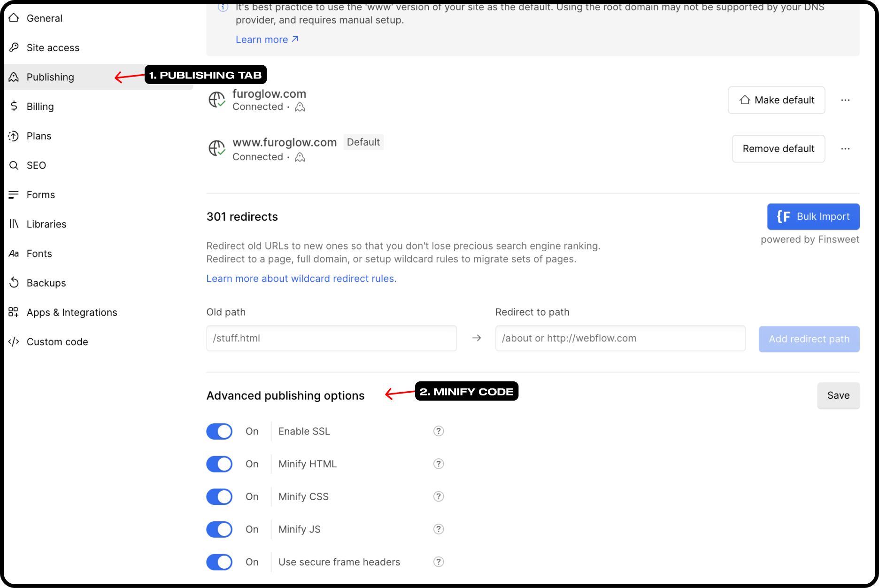Viewport: 879px width, 588px height.
Task: Open wildcard redirect rules link
Action: 301,279
